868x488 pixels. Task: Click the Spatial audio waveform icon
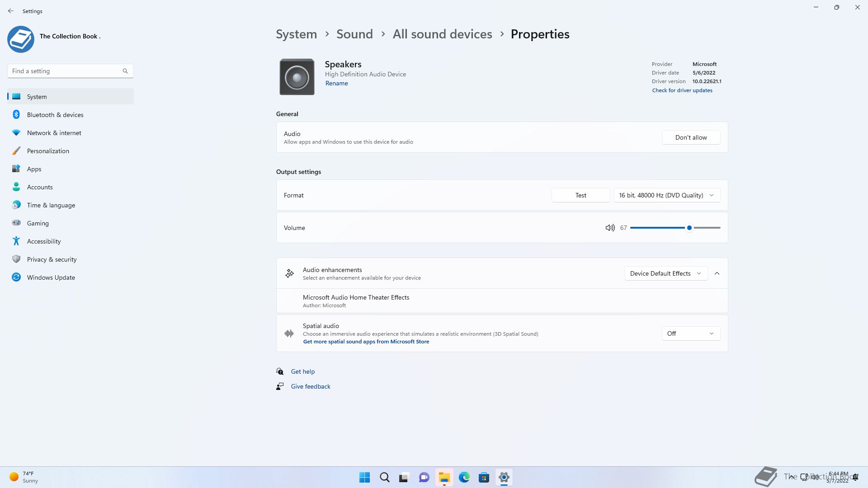(x=289, y=333)
